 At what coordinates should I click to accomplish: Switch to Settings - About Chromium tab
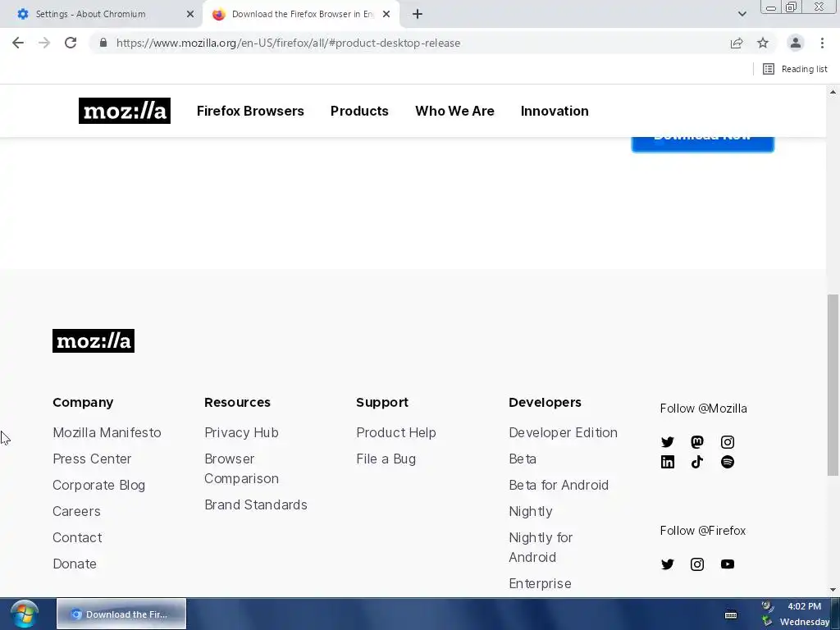(102, 14)
